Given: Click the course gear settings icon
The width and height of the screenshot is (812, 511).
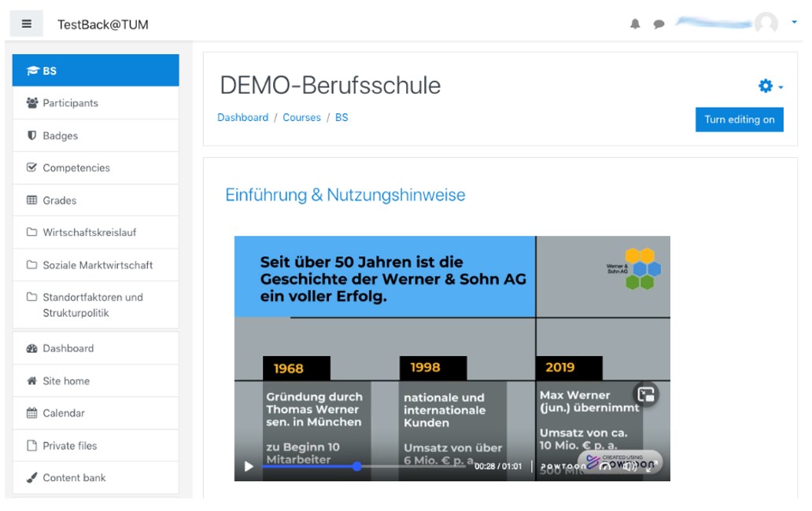Looking at the screenshot, I should coord(765,86).
